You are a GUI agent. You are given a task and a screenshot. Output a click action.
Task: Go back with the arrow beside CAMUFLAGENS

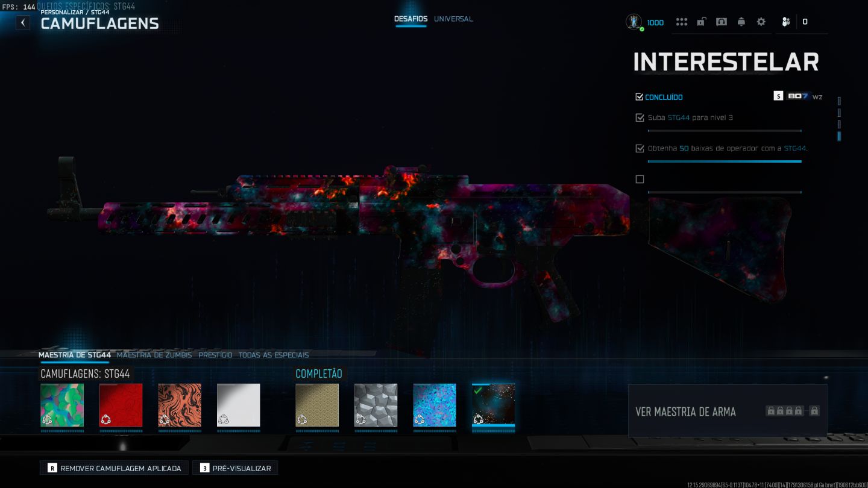click(22, 23)
